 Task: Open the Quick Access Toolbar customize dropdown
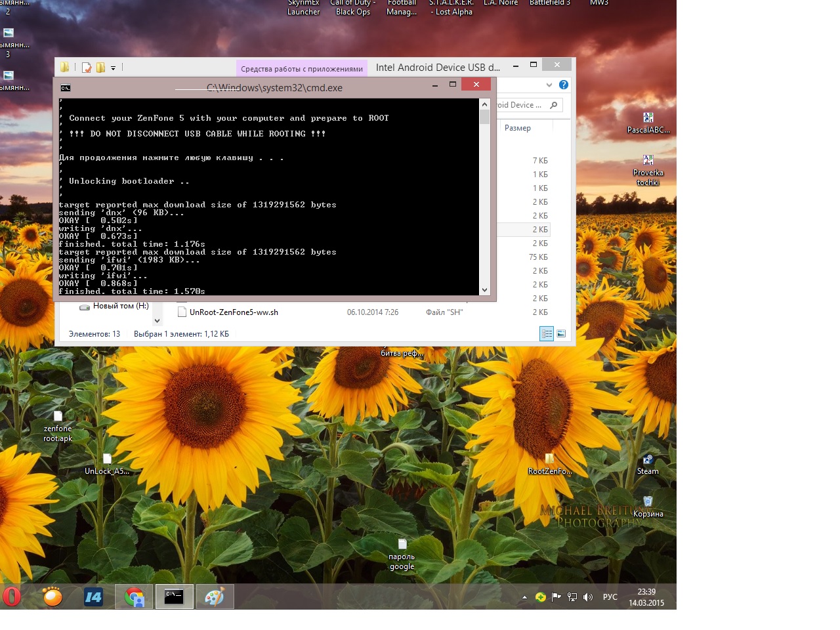coord(113,68)
